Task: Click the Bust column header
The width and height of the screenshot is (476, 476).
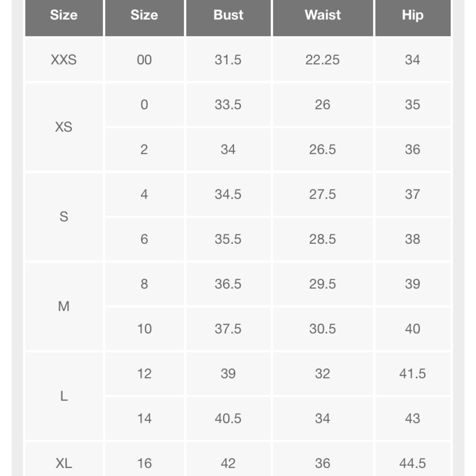Action: pyautogui.click(x=228, y=15)
